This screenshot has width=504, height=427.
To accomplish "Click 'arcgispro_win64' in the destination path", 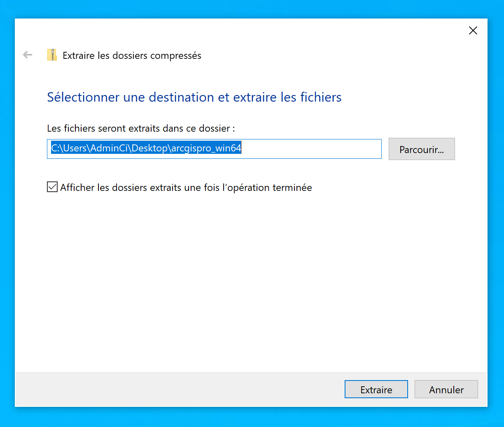I will point(206,148).
